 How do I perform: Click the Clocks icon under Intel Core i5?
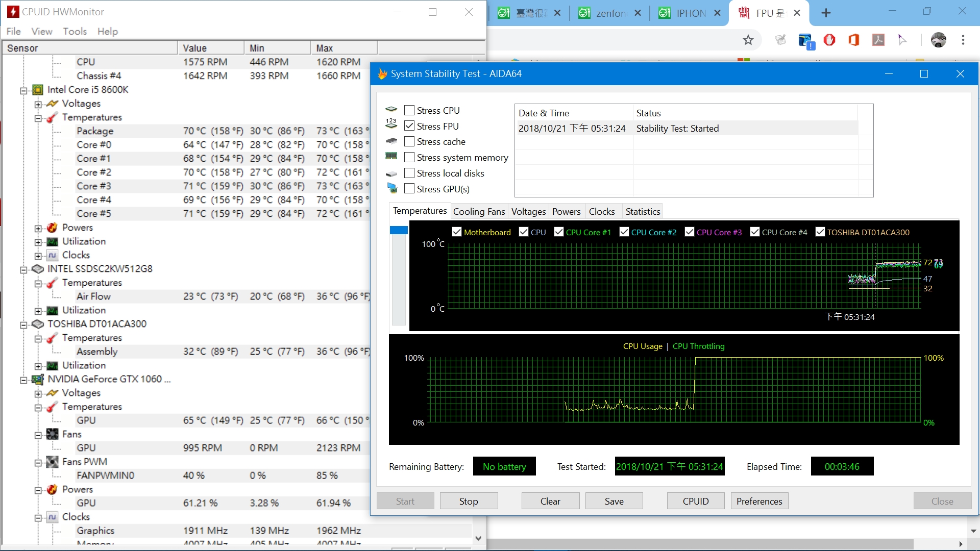click(52, 255)
